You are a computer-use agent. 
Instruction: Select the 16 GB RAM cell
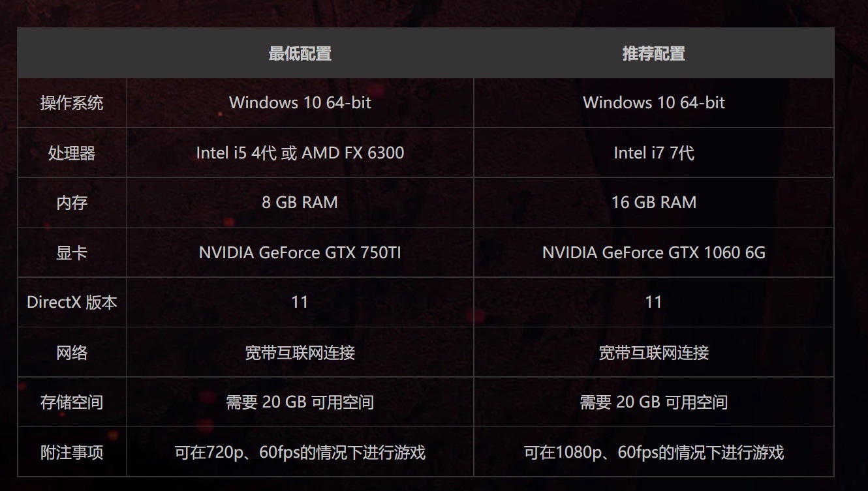pyautogui.click(x=654, y=203)
